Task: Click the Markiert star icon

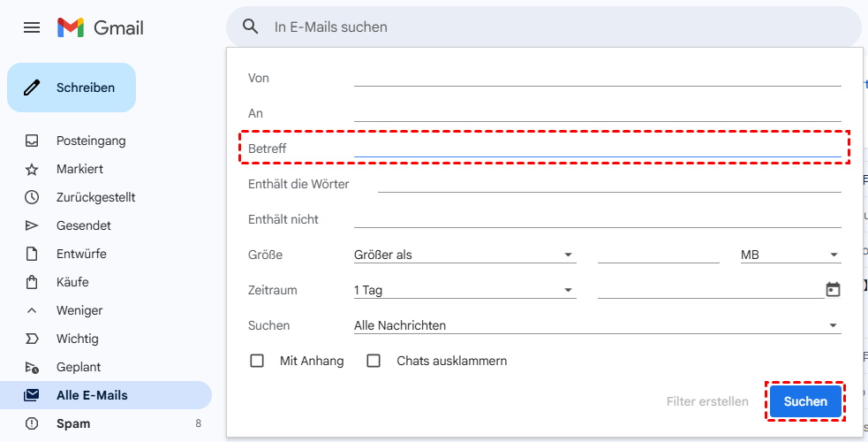Action: click(x=32, y=169)
